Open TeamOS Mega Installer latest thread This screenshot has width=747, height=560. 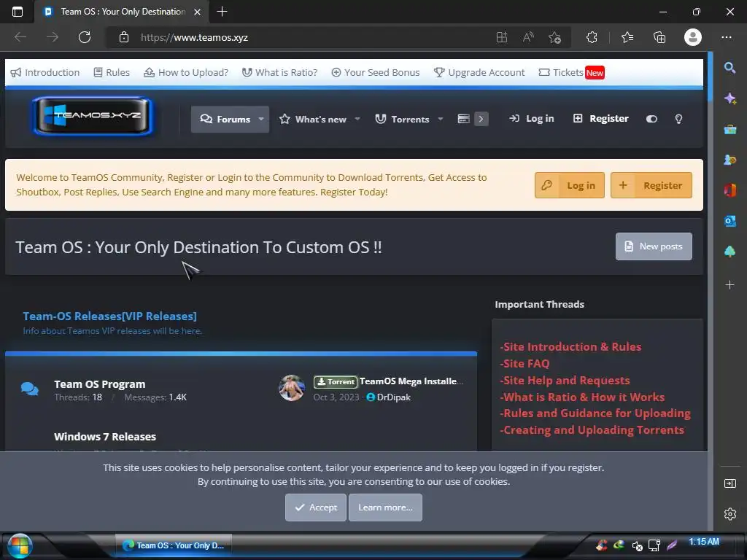[411, 381]
